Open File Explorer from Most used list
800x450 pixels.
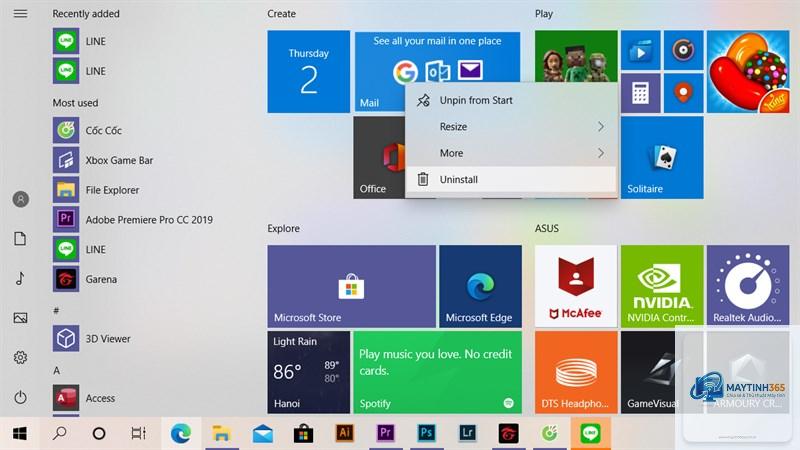pos(133,190)
